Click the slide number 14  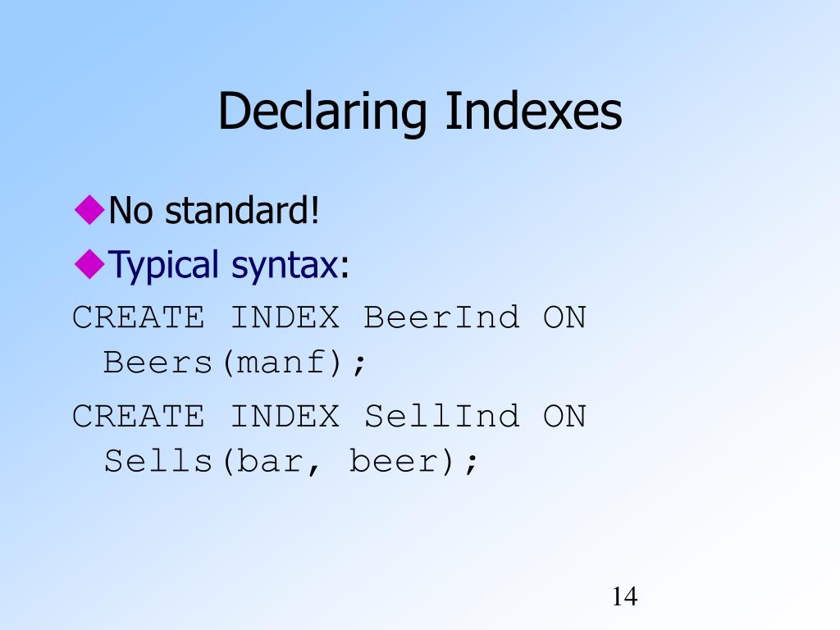click(624, 596)
